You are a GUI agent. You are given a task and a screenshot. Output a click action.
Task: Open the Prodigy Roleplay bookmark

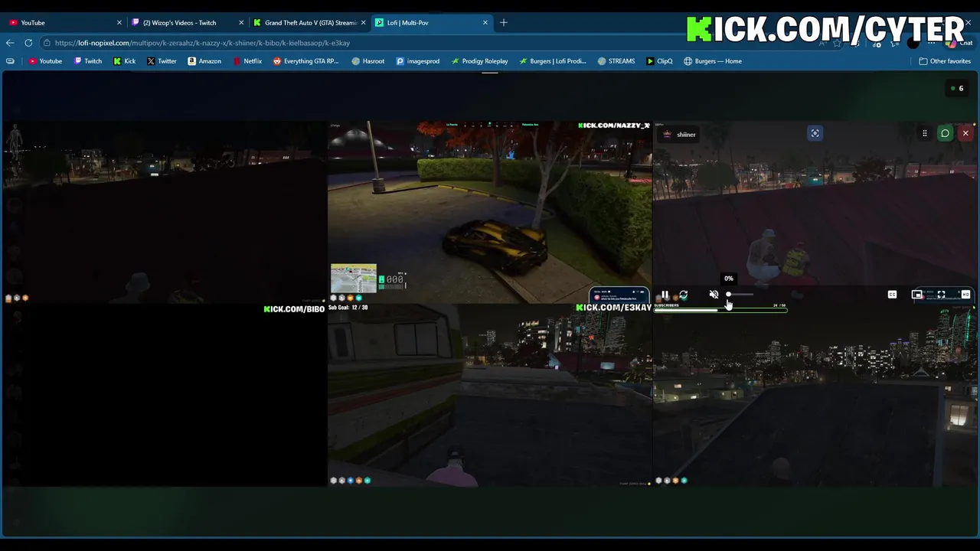tap(479, 61)
